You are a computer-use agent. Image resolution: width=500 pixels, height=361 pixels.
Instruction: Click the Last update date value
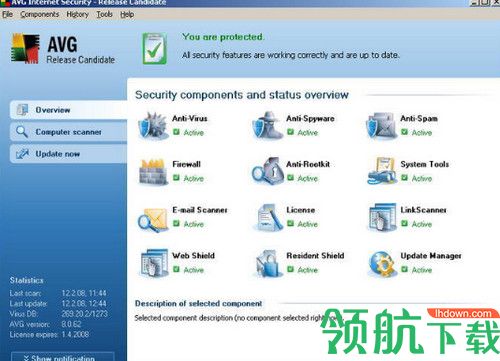(x=84, y=303)
